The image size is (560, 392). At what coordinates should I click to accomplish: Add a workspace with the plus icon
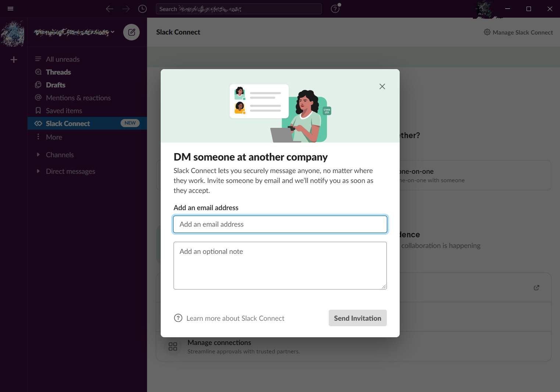point(14,60)
